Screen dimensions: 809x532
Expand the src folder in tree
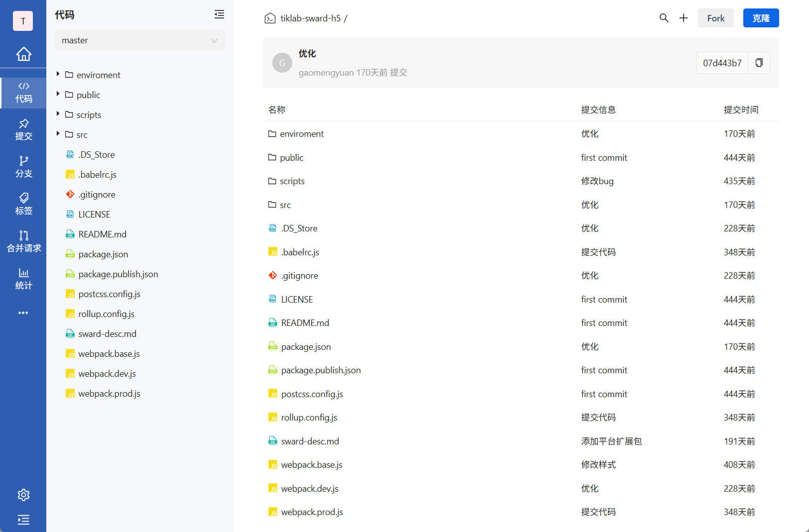click(x=58, y=134)
